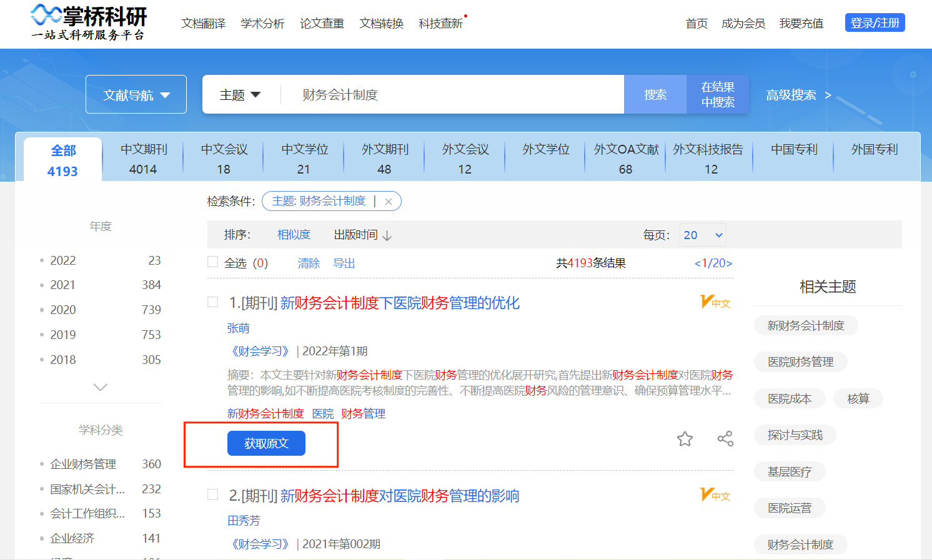Viewport: 932px width, 560px height.
Task: Click 导出 to export selected results
Action: point(344,263)
